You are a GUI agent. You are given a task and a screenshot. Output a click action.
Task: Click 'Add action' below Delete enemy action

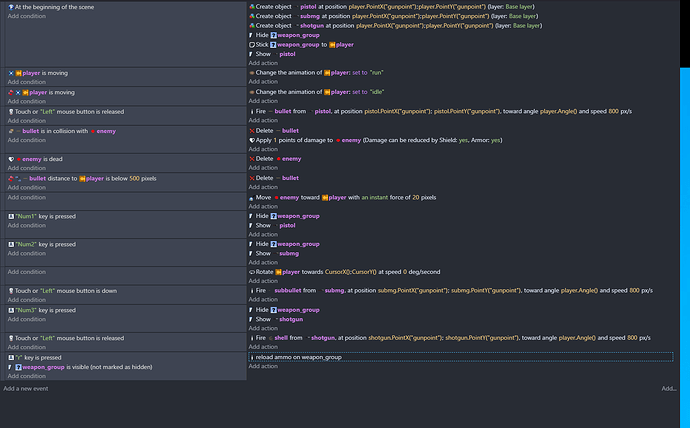click(x=262, y=168)
